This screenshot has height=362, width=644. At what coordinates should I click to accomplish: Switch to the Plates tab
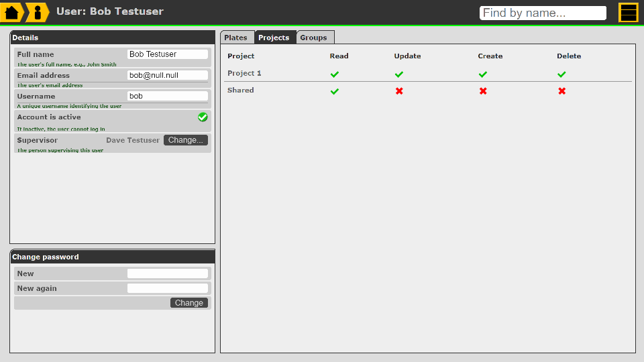click(x=236, y=38)
